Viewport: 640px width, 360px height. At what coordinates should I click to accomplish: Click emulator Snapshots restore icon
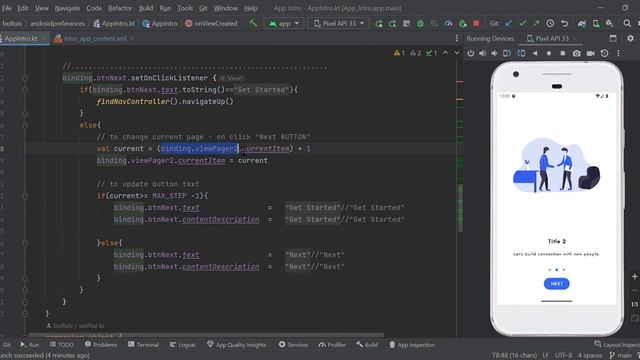pyautogui.click(x=604, y=53)
